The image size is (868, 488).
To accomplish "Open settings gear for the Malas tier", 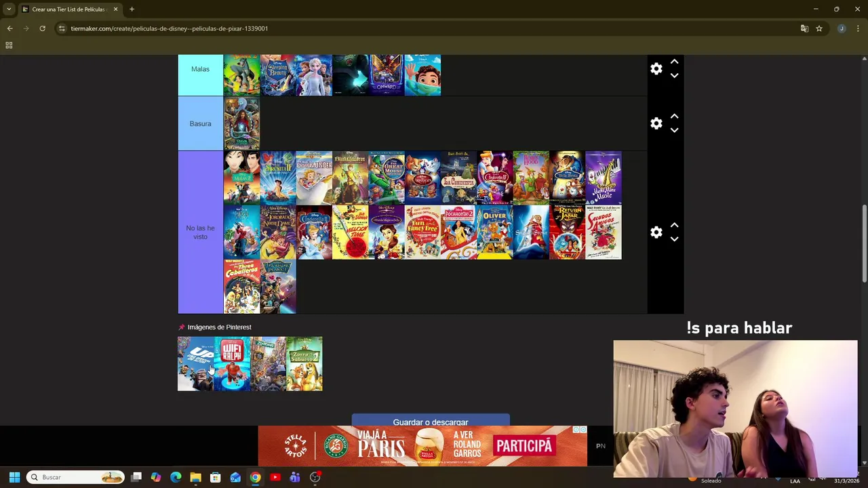I will 656,68.
